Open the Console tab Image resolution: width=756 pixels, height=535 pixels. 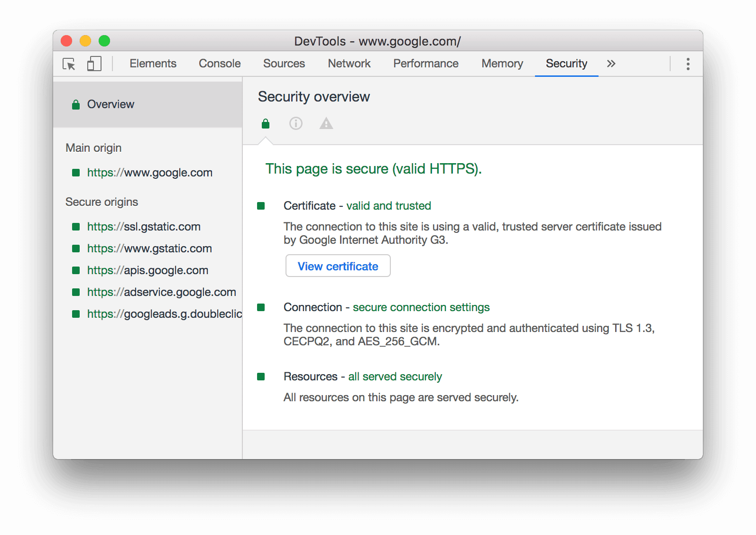[x=220, y=64]
